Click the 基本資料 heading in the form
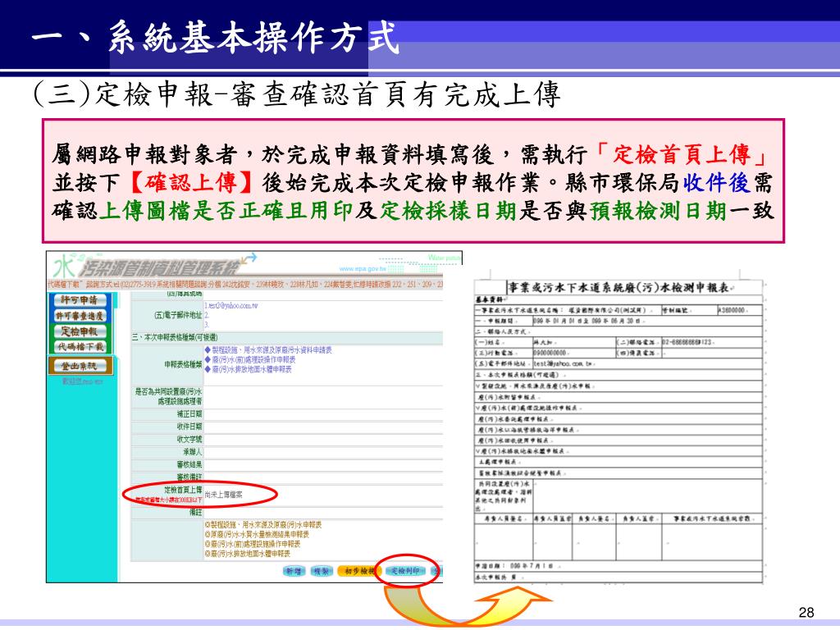840x630 pixels. click(x=491, y=299)
